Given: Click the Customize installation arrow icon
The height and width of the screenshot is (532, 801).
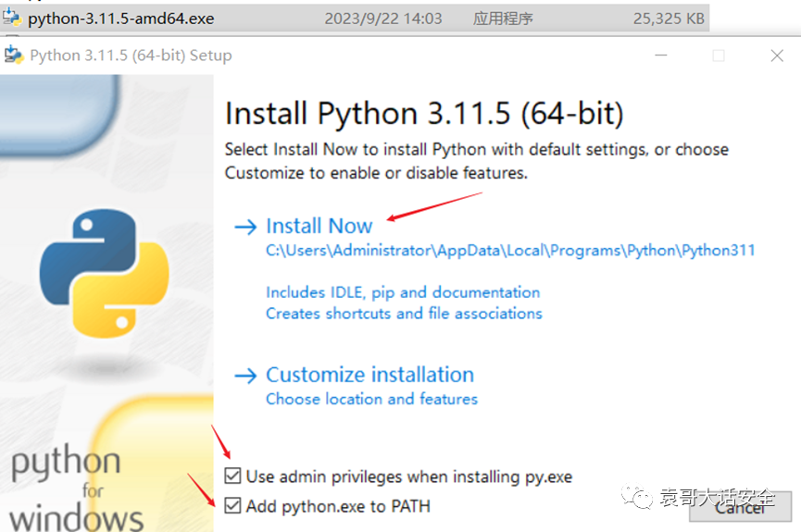Looking at the screenshot, I should click(245, 376).
